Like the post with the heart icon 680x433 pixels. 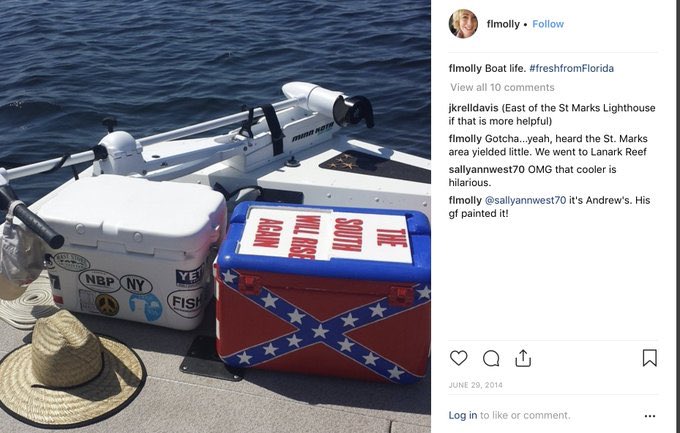click(x=458, y=358)
